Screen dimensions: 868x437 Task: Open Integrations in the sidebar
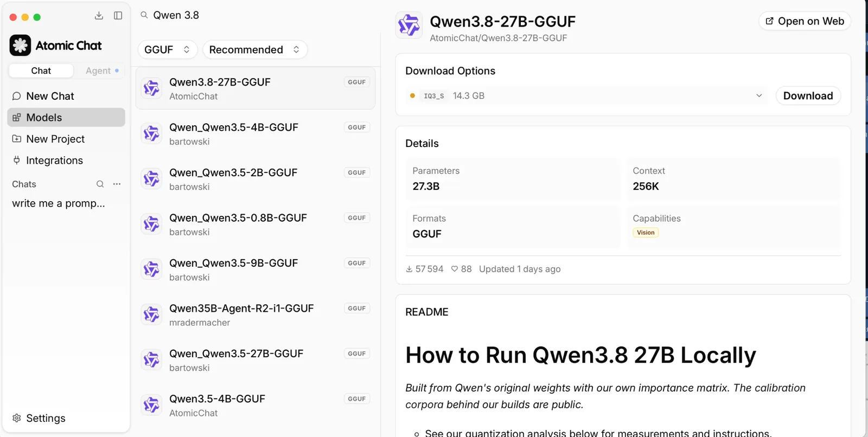click(x=66, y=160)
